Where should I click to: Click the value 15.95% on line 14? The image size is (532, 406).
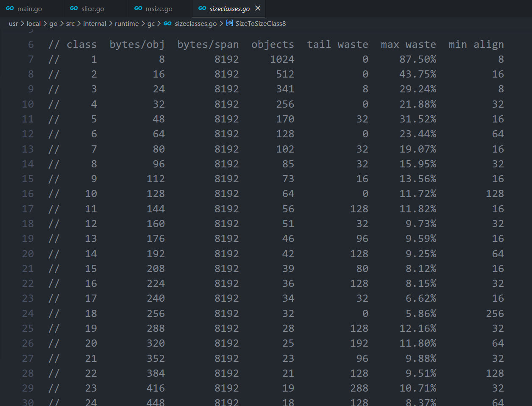click(418, 164)
